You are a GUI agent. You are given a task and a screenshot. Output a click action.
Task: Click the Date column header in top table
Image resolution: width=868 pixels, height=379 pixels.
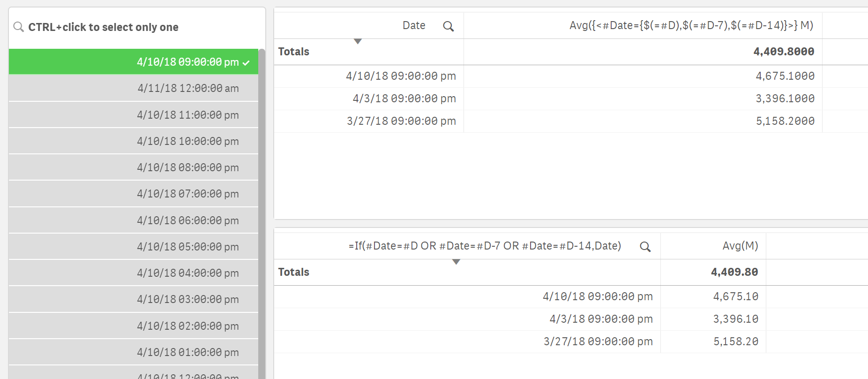414,25
